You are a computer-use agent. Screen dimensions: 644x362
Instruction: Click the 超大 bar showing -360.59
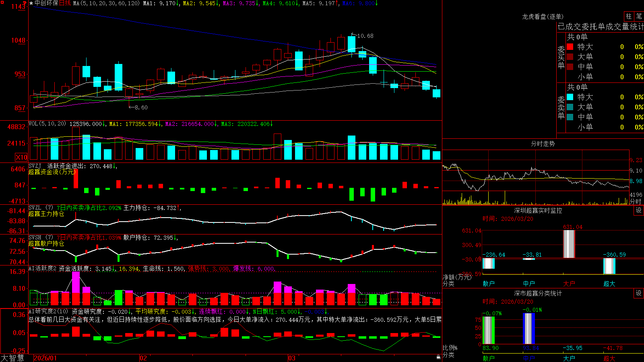pos(609,266)
